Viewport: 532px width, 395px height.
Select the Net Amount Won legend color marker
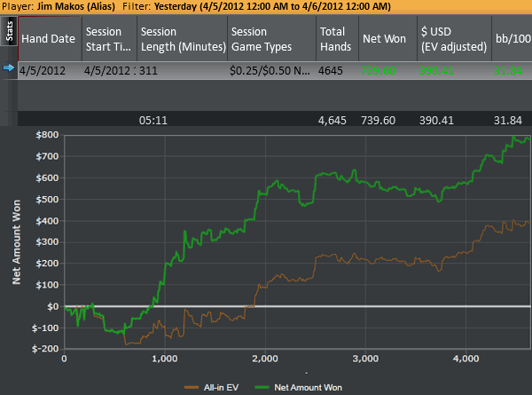[x=262, y=387]
